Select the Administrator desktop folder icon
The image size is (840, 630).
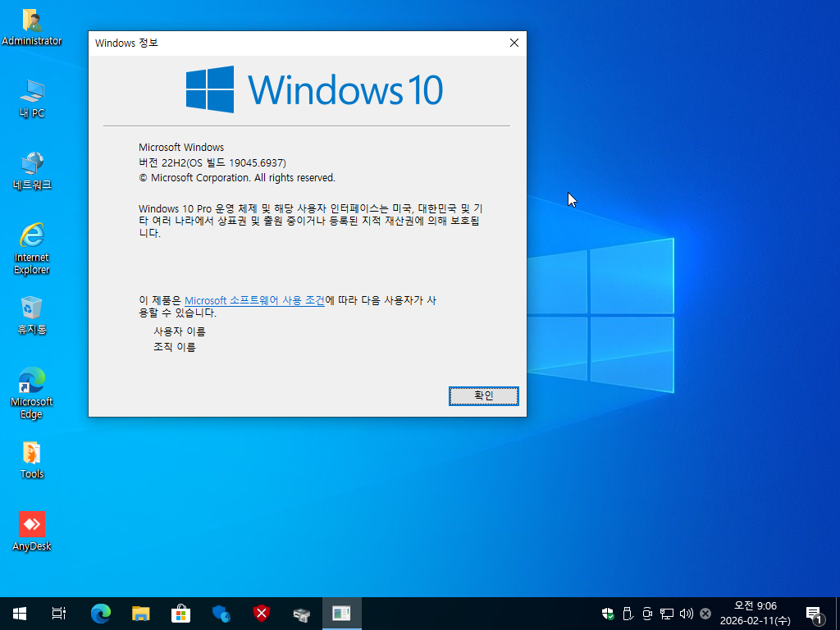(x=32, y=27)
